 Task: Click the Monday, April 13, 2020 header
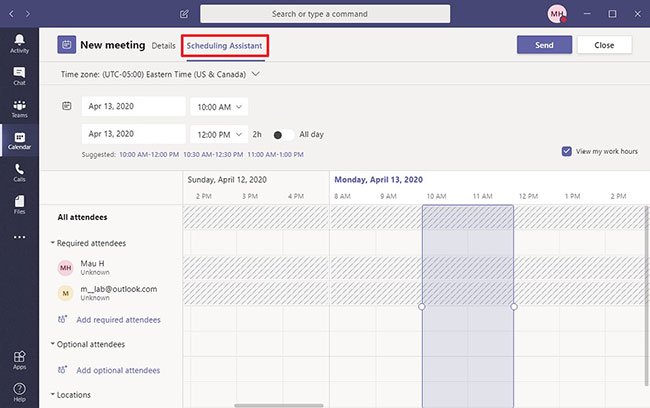[x=378, y=180]
